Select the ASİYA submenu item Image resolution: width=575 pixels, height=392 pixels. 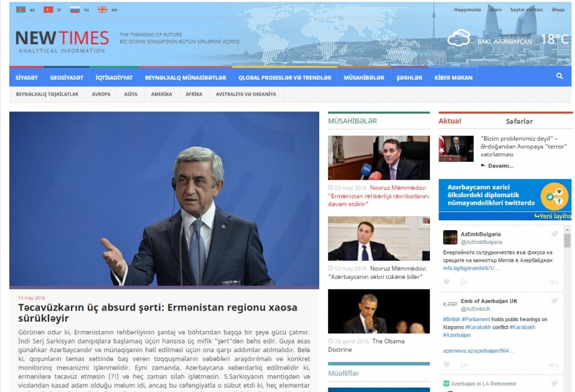tap(131, 94)
